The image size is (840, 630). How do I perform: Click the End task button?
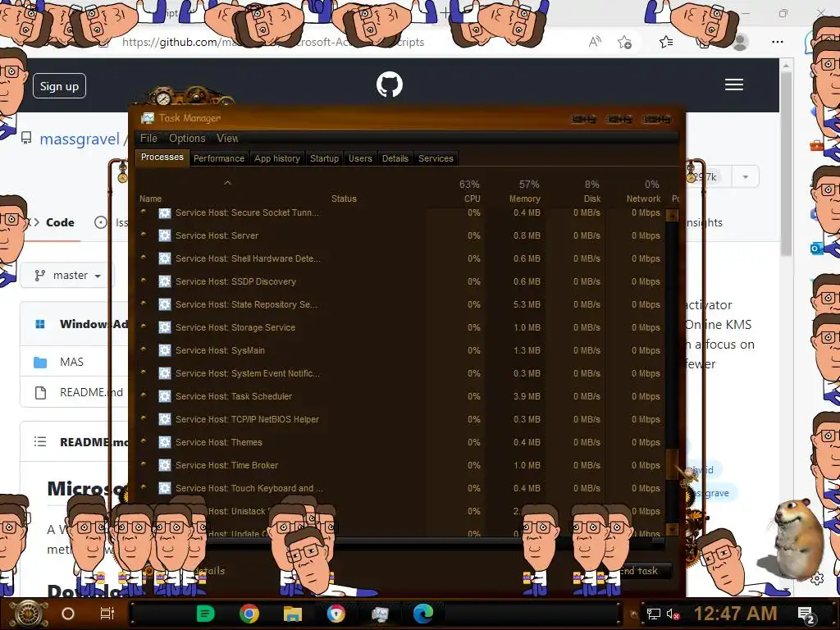coord(644,571)
